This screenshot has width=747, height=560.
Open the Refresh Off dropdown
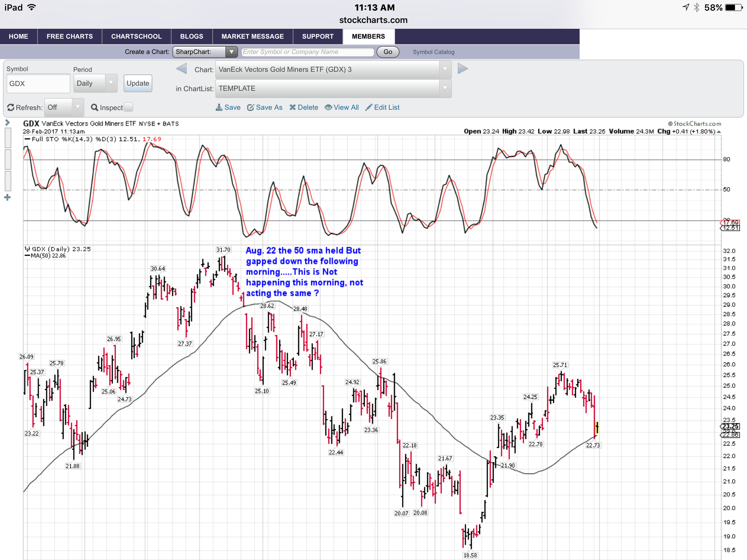pyautogui.click(x=64, y=108)
